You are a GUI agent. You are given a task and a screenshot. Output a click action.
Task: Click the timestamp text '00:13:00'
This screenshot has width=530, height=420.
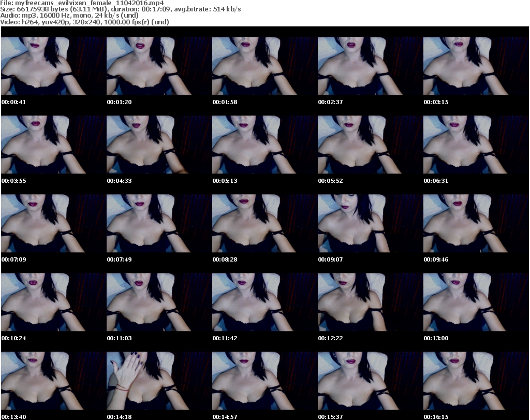click(436, 338)
